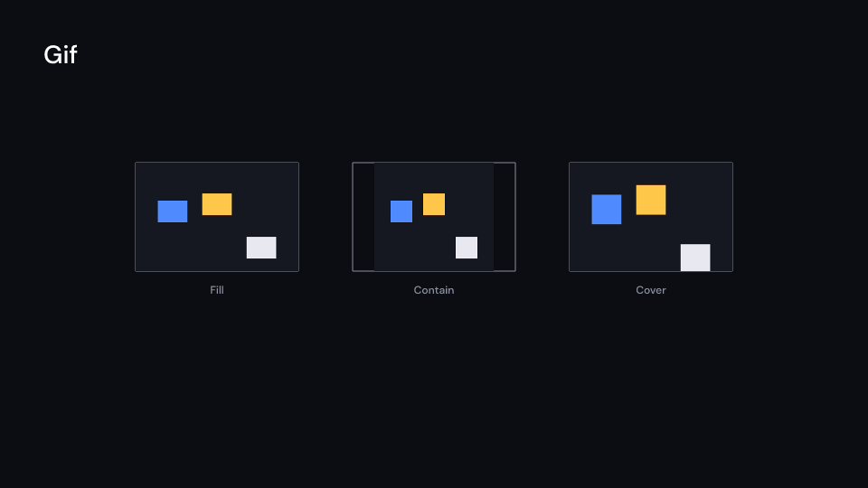
Task: Select the Cover gif preview
Action: point(651,217)
